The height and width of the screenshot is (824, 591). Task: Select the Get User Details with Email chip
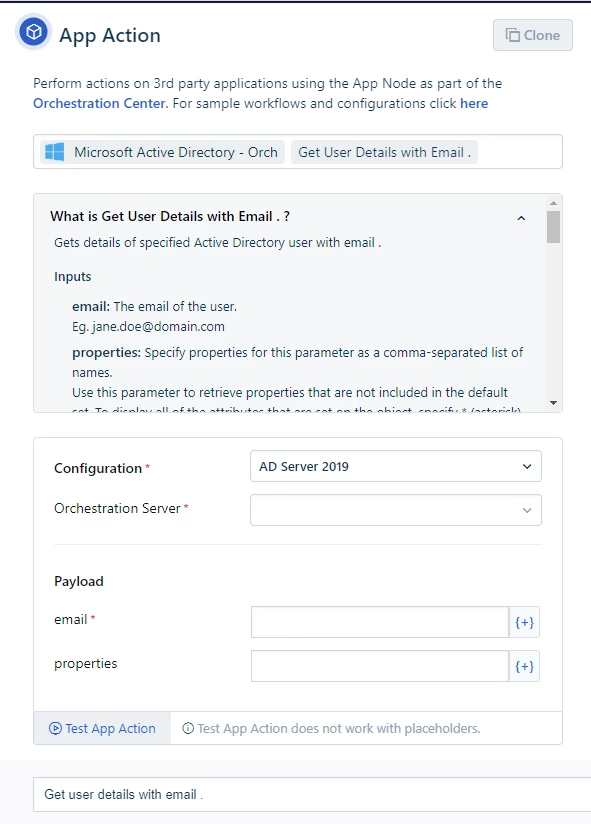point(384,152)
